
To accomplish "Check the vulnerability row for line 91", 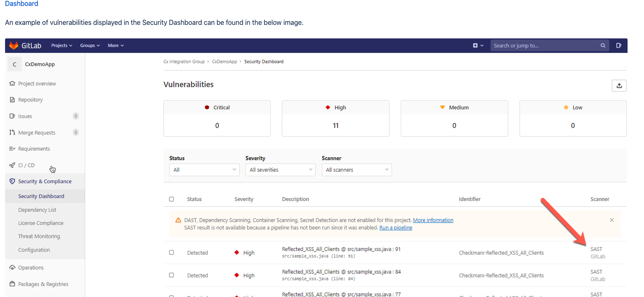I will tap(171, 252).
